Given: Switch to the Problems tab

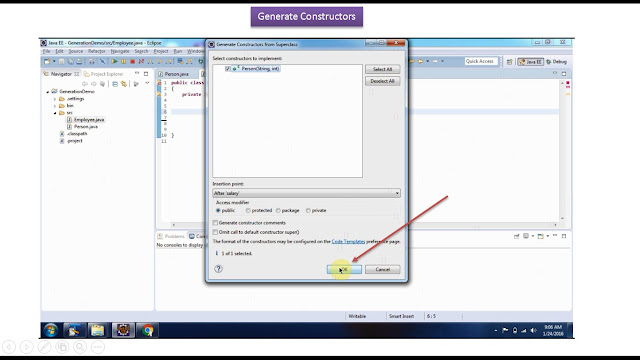Looking at the screenshot, I should click(x=171, y=236).
